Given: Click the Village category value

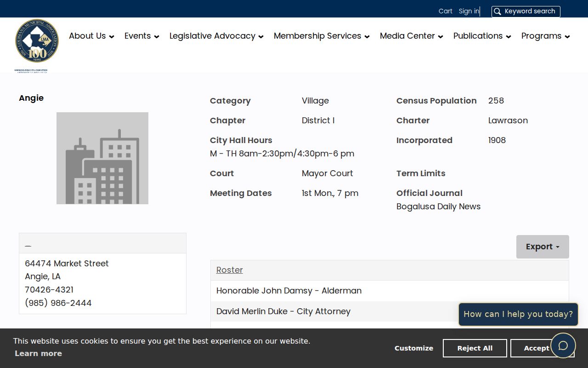Looking at the screenshot, I should tap(315, 101).
